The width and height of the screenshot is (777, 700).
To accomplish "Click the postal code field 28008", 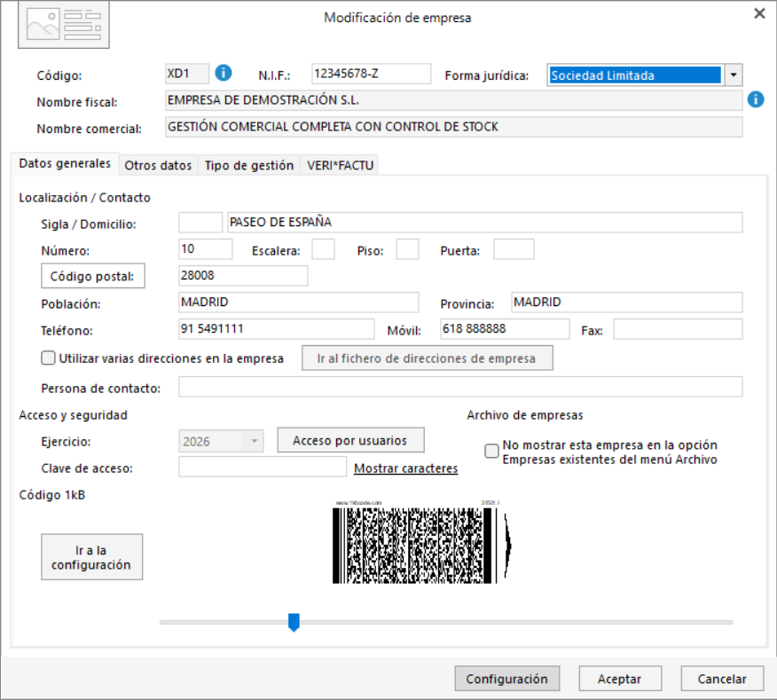I will click(x=243, y=276).
